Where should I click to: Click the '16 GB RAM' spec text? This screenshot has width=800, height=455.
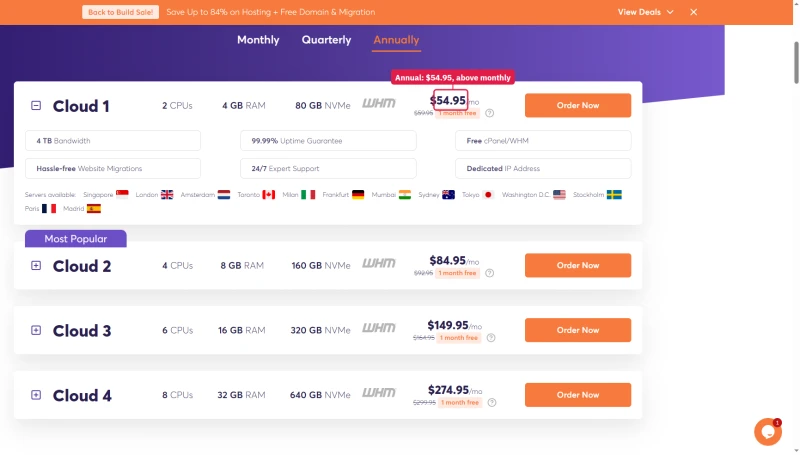(x=241, y=330)
